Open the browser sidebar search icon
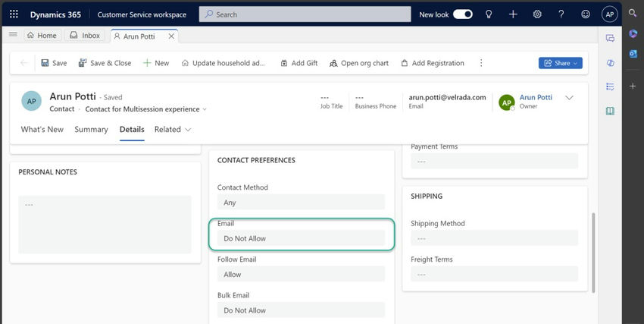Viewport: 644px width, 324px height. [633, 13]
